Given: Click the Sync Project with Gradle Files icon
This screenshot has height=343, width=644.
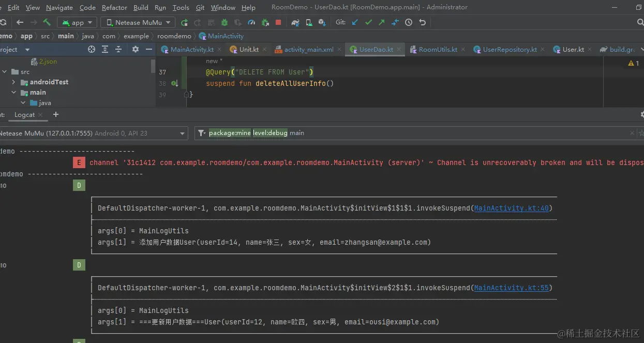Looking at the screenshot, I should pyautogui.click(x=295, y=22).
